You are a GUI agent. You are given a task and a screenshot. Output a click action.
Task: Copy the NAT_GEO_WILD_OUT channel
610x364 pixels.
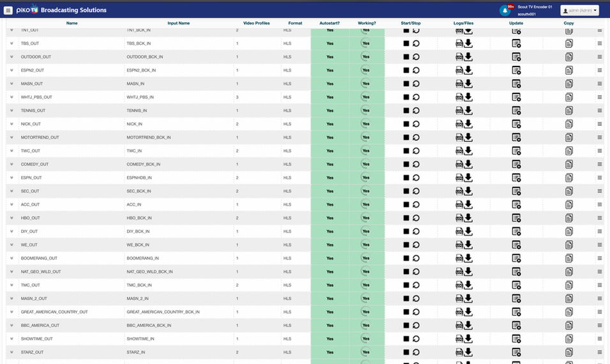[568, 271]
